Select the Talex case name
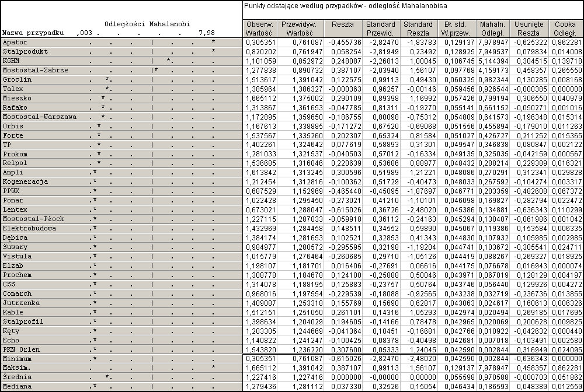This screenshot has width=584, height=392. click(13, 89)
